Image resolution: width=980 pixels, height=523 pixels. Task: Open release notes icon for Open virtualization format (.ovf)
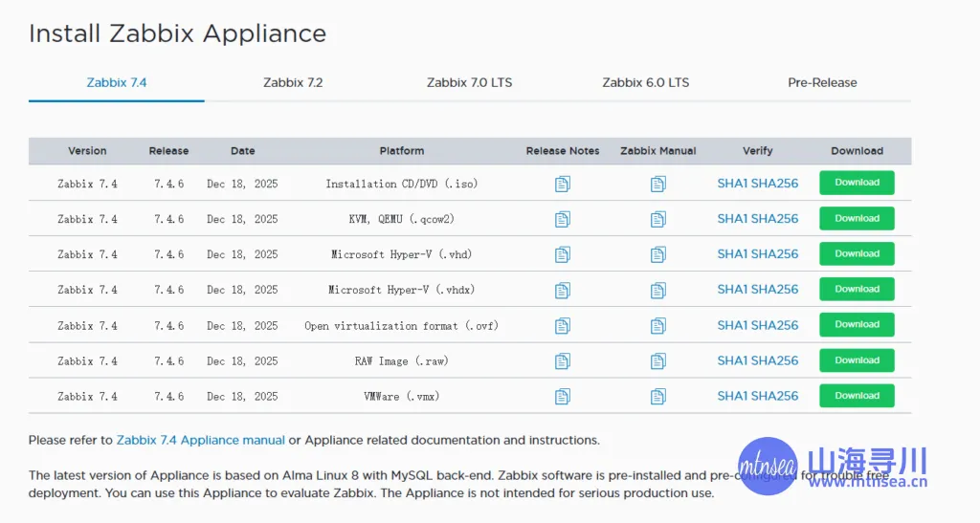click(563, 326)
